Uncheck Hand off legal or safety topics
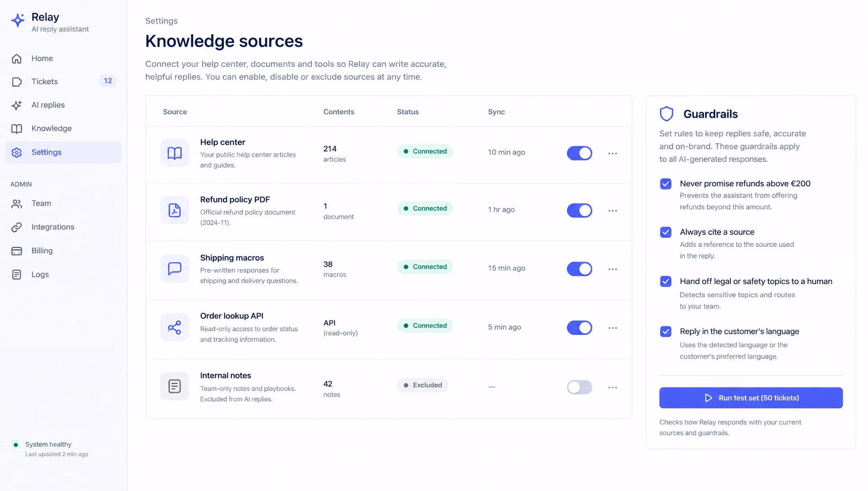 point(665,282)
